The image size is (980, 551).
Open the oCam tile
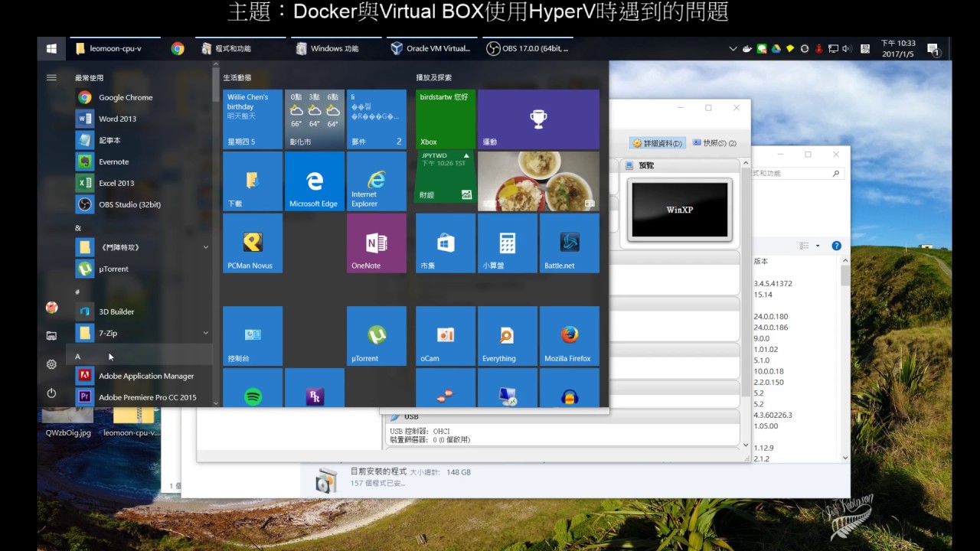click(445, 336)
